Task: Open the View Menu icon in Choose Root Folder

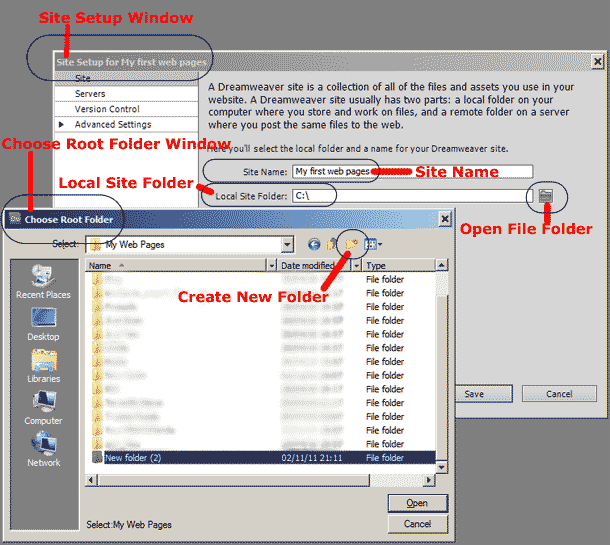Action: (x=373, y=244)
